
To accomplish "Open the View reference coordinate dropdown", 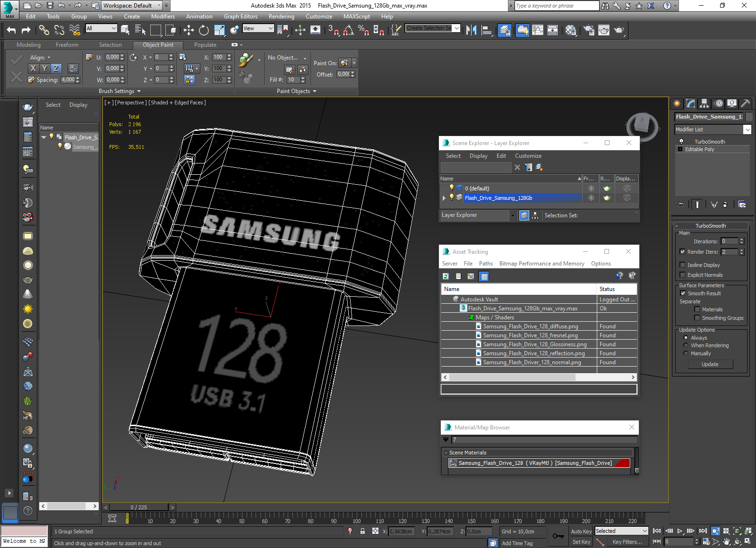I will point(258,28).
